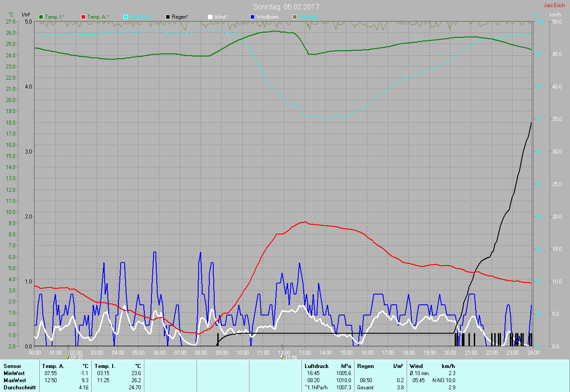Viewport: 570px width, 392px height.
Task: Click the red Temp. A. legend swatch
Action: coord(83,17)
